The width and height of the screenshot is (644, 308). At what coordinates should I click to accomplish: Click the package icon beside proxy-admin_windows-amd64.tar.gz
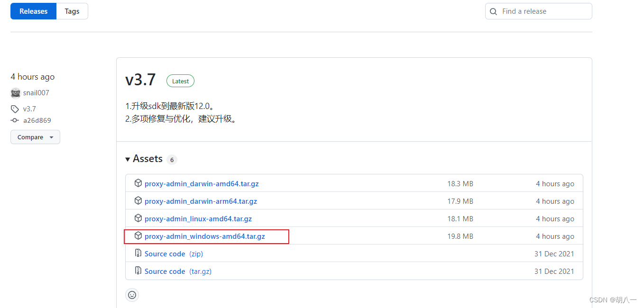(x=138, y=236)
